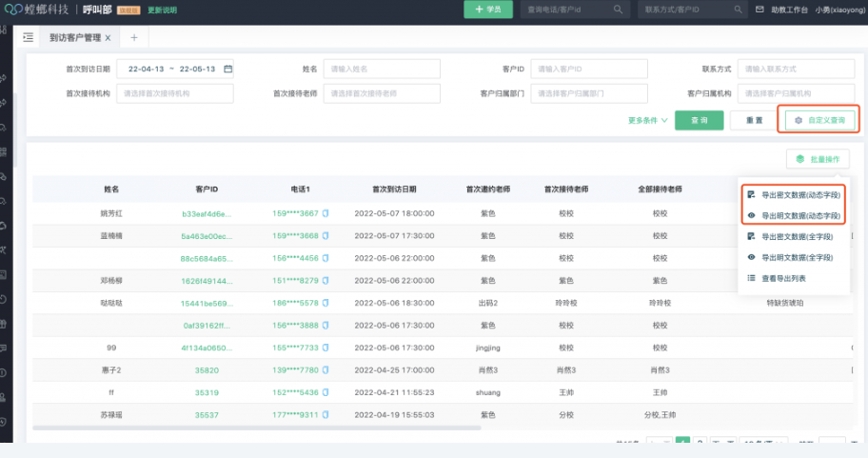Copy phone number 151****8279 using its copy icon

click(325, 280)
